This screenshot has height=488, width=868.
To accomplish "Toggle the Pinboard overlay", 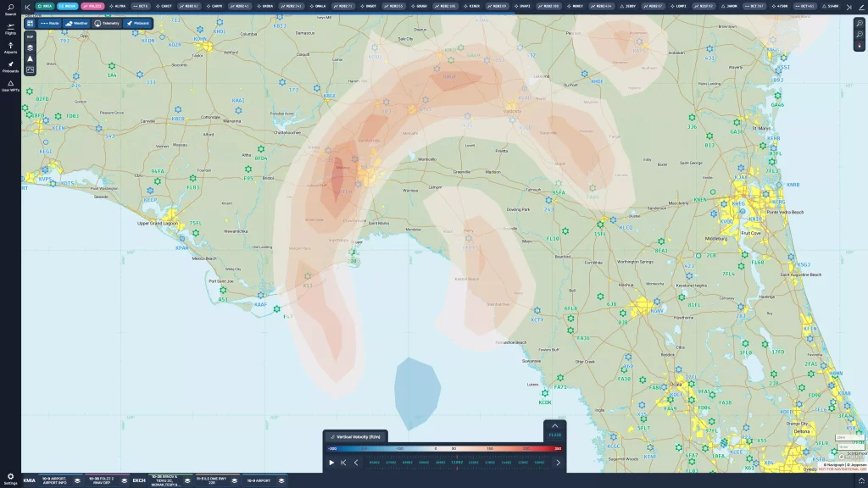I will (x=137, y=23).
